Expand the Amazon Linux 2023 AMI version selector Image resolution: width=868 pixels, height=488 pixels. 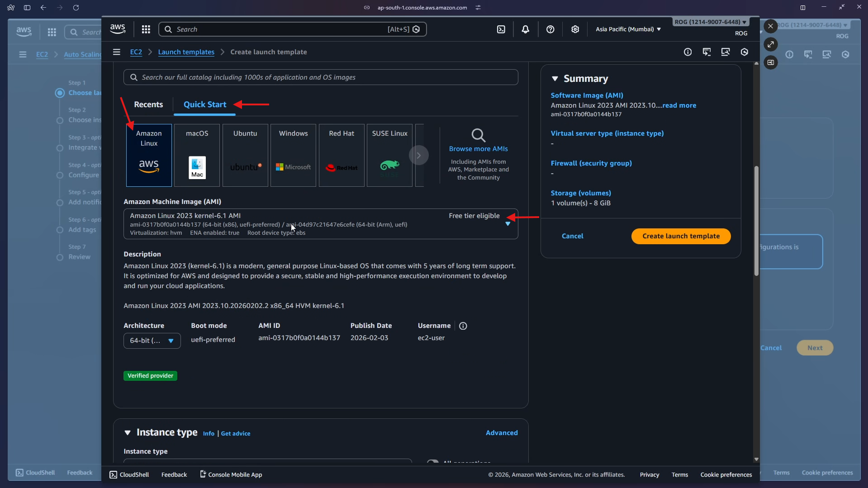click(508, 223)
